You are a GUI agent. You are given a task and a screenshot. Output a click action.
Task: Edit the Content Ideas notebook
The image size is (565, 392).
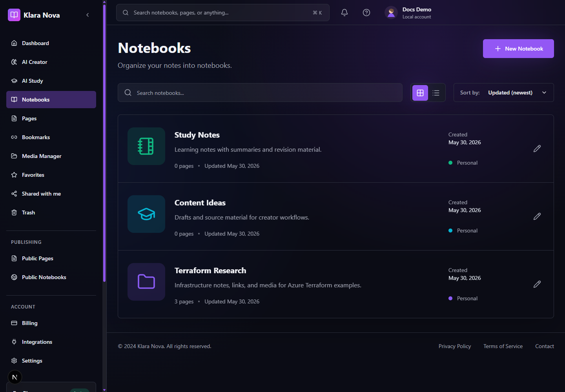(x=537, y=216)
